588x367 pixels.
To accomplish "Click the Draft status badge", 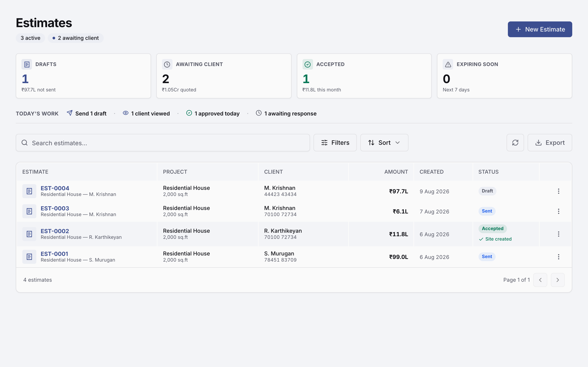I will tap(487, 191).
